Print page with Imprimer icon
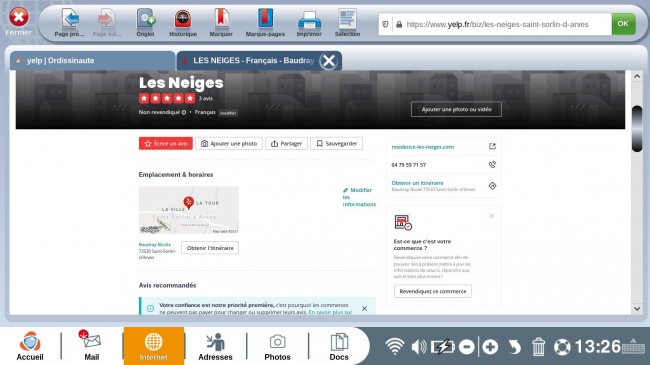Viewport: 650px width, 365px height. point(309,19)
